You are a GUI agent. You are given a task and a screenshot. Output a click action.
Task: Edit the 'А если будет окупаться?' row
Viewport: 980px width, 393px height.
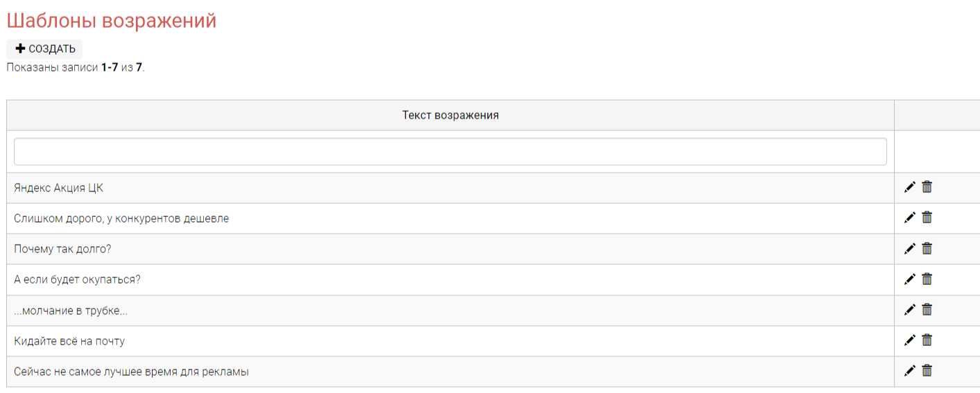tap(910, 279)
